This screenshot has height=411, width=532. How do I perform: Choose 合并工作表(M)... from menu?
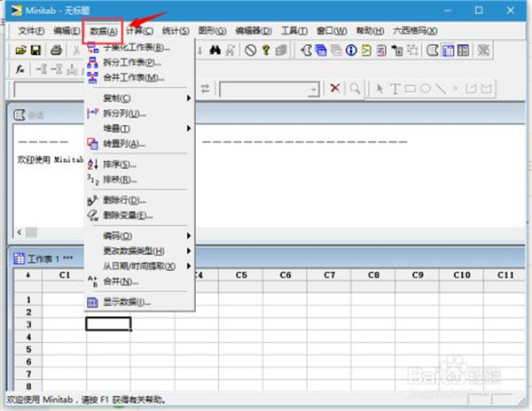click(139, 78)
